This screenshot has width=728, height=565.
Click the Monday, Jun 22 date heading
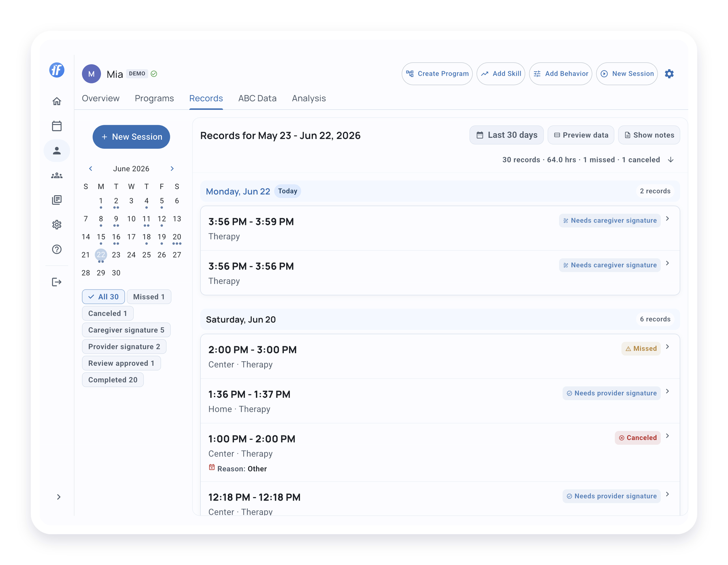(238, 192)
